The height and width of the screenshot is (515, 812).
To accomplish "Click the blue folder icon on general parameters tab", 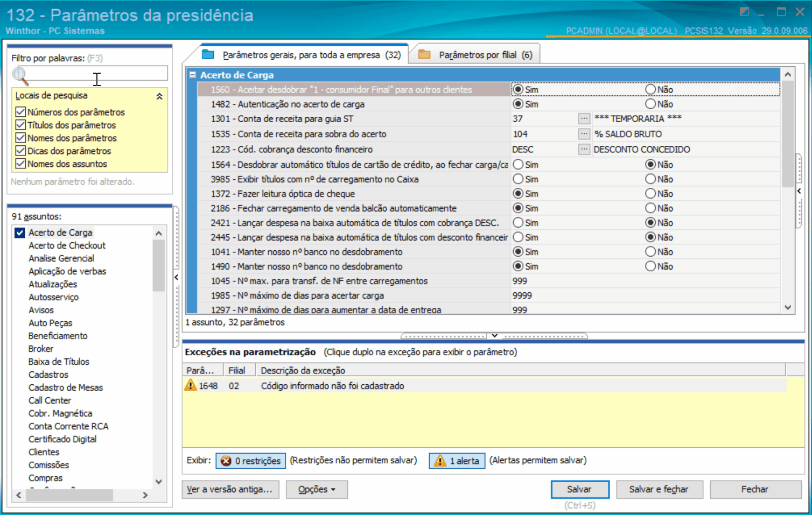I will coord(208,54).
